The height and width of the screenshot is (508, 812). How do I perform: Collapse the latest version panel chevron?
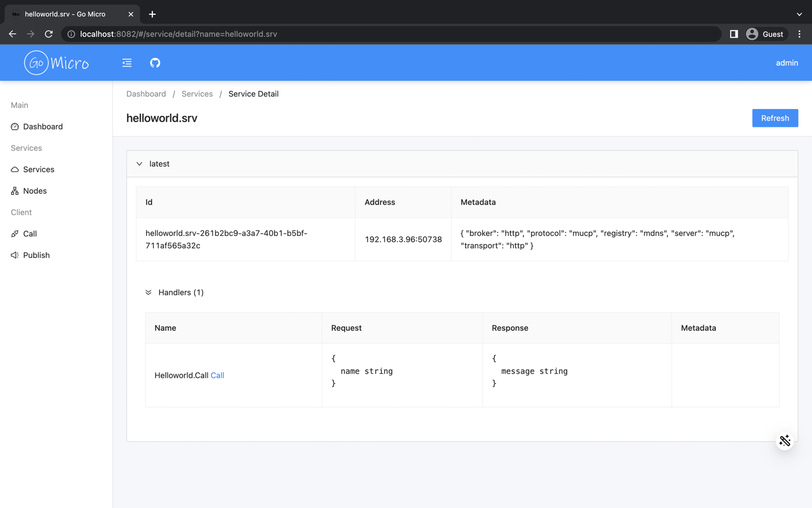pyautogui.click(x=139, y=164)
